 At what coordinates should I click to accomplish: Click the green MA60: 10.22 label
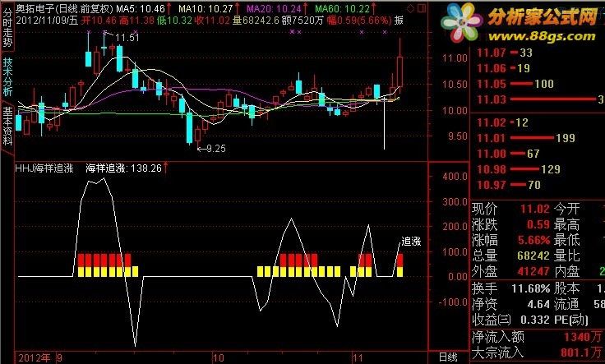(343, 8)
